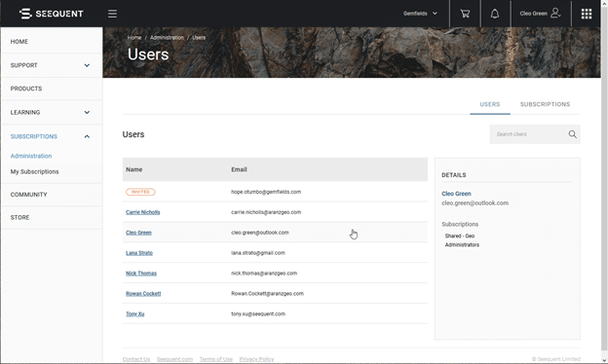Go to My Subscriptions in sidebar
This screenshot has width=608, height=364.
34,171
